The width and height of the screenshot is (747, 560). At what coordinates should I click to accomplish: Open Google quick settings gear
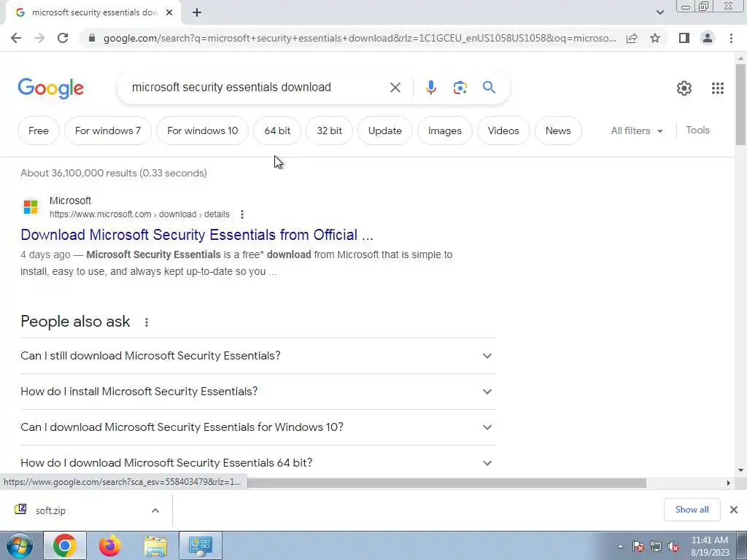pyautogui.click(x=684, y=88)
